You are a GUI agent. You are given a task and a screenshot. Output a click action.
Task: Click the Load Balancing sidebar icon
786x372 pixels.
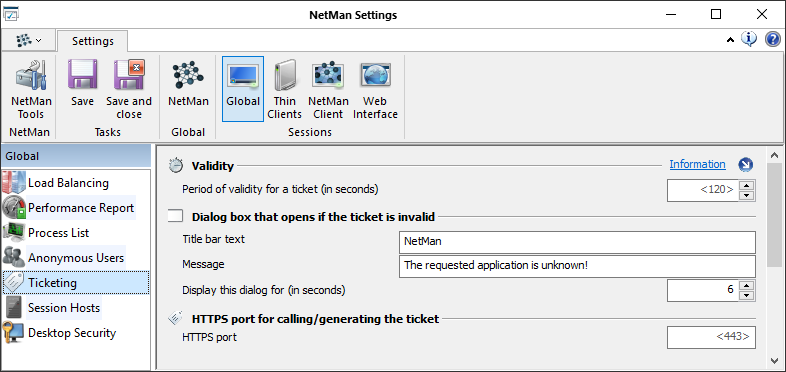pyautogui.click(x=14, y=182)
